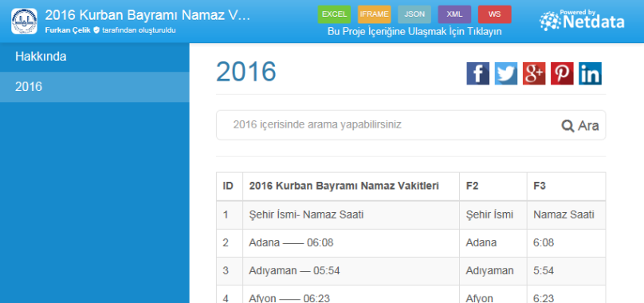Share the page on Twitter
644x303 pixels.
(x=506, y=73)
